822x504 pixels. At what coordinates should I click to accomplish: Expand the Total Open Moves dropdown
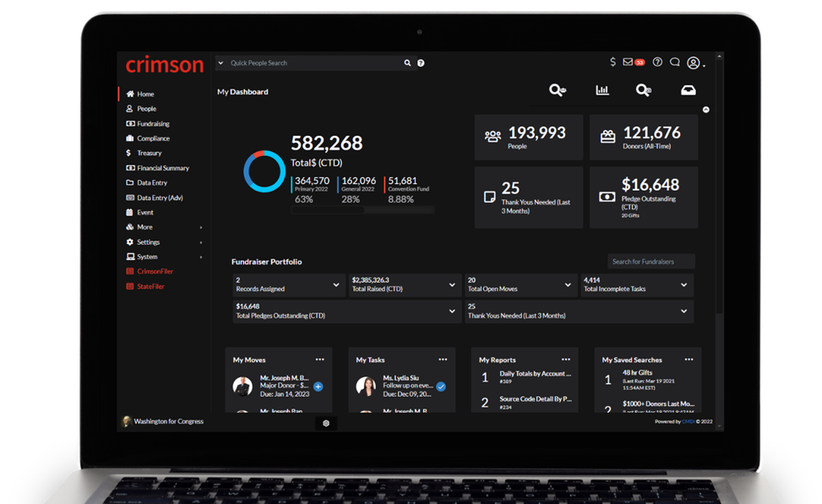tap(568, 285)
